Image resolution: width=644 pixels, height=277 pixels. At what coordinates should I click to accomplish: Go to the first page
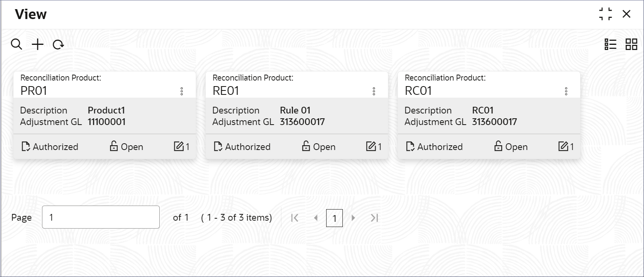click(x=294, y=218)
